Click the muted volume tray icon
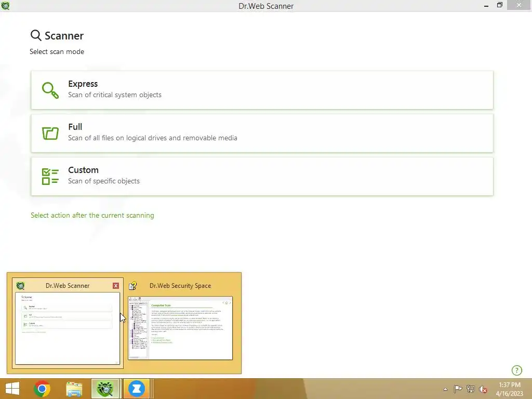 pyautogui.click(x=483, y=389)
